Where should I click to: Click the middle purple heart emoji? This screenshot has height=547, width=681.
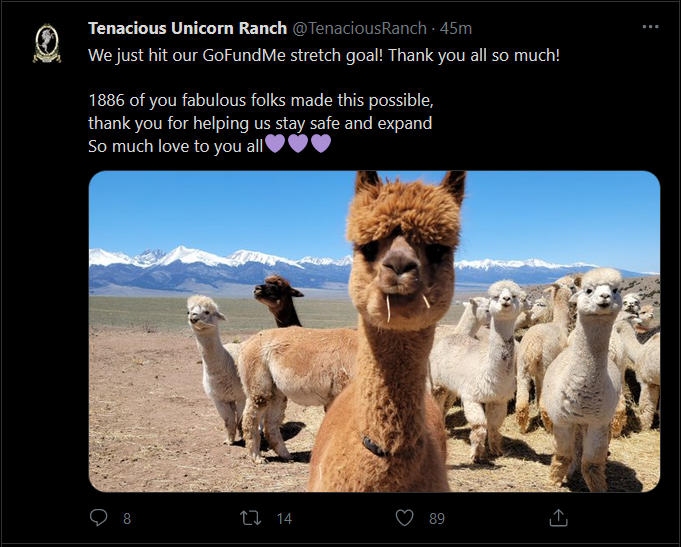click(298, 144)
